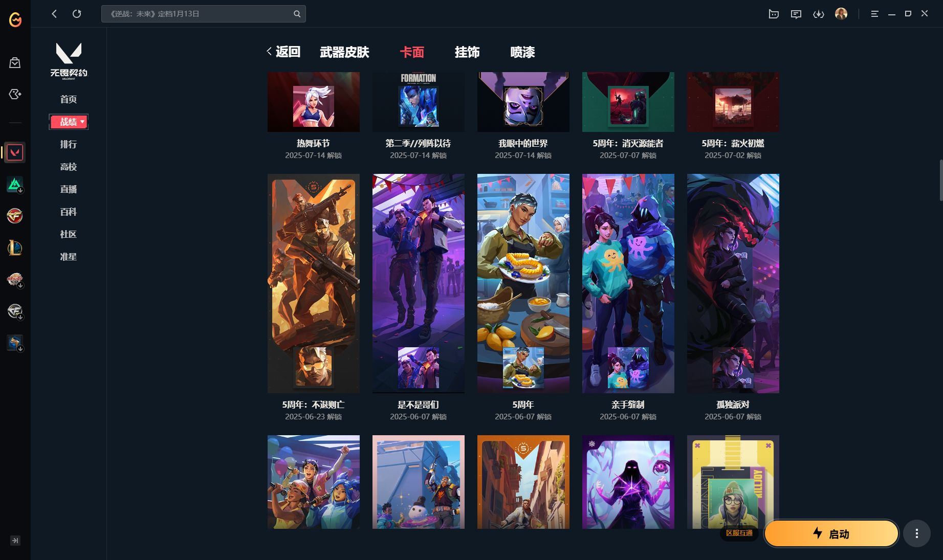Click the search input field
Viewport: 943px width, 560px height.
pyautogui.click(x=197, y=14)
